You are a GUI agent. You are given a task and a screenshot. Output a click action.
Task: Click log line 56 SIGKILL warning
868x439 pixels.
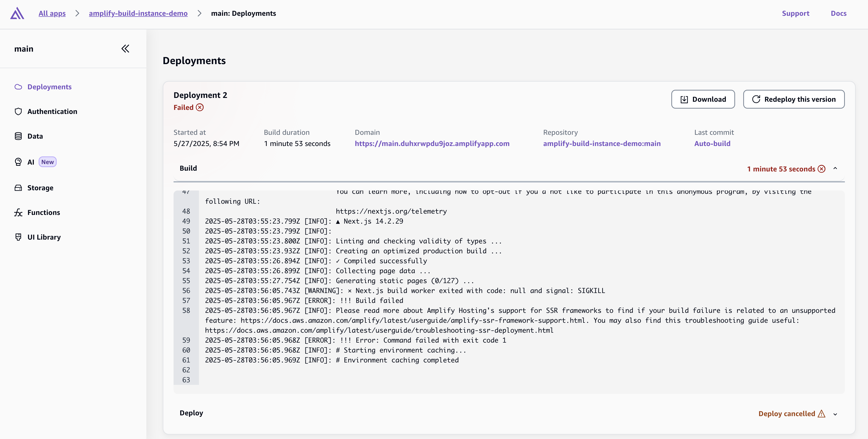click(404, 291)
